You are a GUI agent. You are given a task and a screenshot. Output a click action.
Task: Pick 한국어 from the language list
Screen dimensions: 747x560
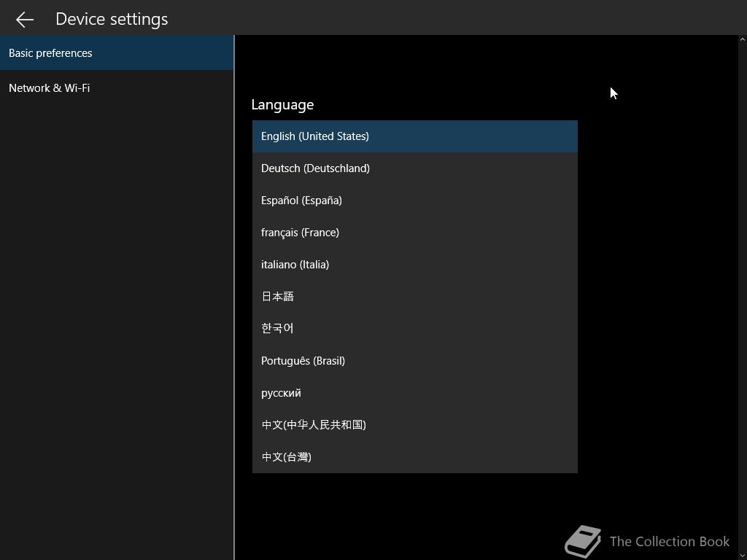tap(414, 329)
